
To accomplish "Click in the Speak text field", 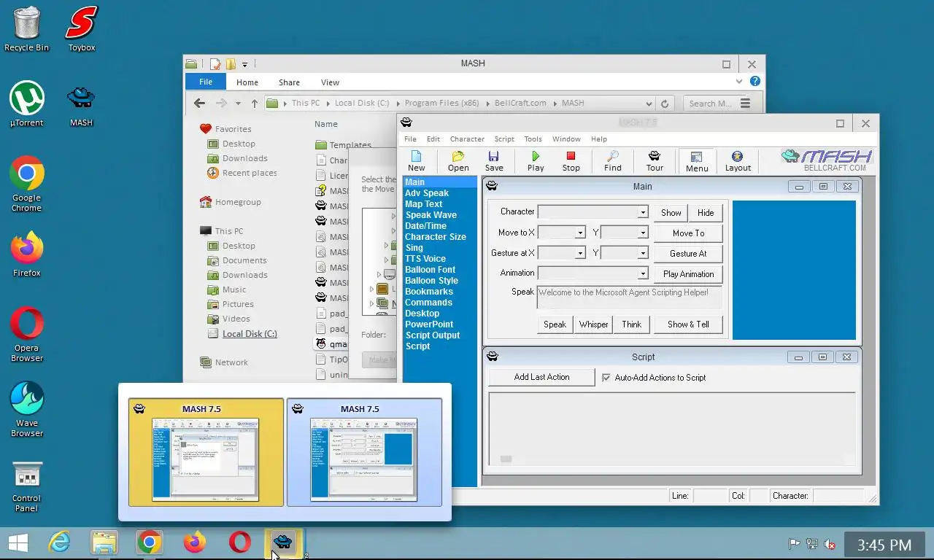I will [629, 297].
